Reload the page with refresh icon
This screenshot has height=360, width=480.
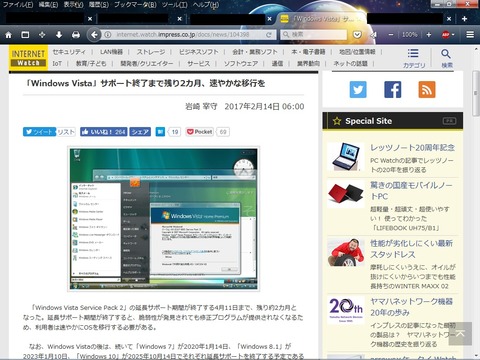(269, 34)
